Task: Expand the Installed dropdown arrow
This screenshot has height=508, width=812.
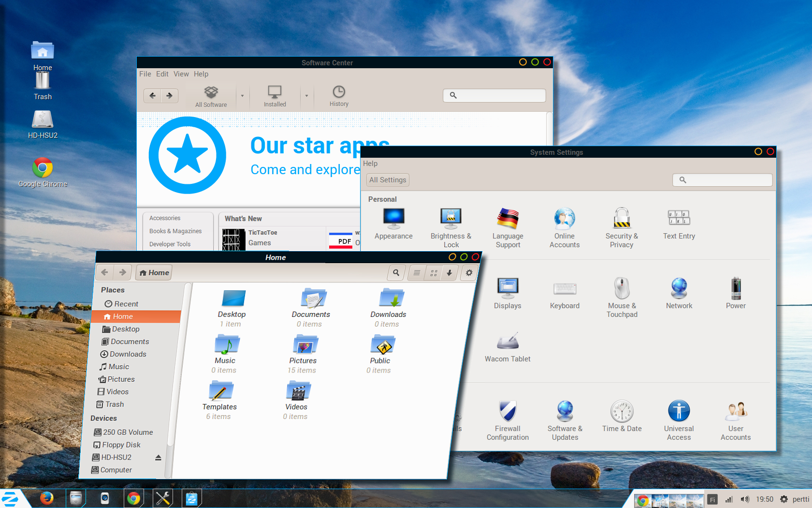Action: (x=306, y=96)
